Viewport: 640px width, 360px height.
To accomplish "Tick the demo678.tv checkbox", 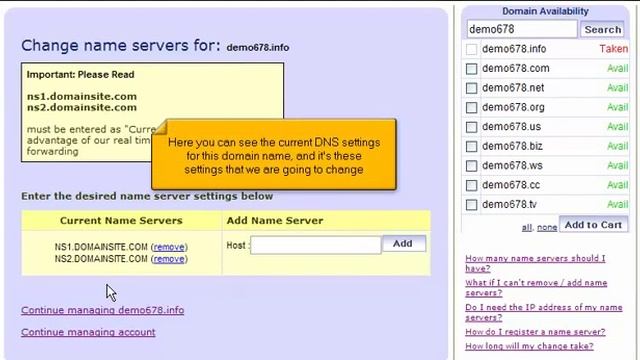I will pyautogui.click(x=471, y=204).
